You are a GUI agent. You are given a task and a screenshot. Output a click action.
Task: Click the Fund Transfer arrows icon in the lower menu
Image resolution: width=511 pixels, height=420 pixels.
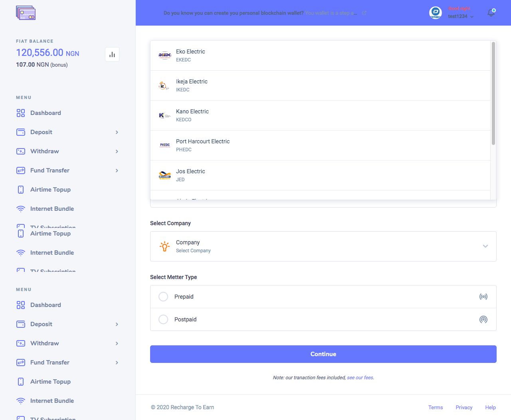pos(21,363)
